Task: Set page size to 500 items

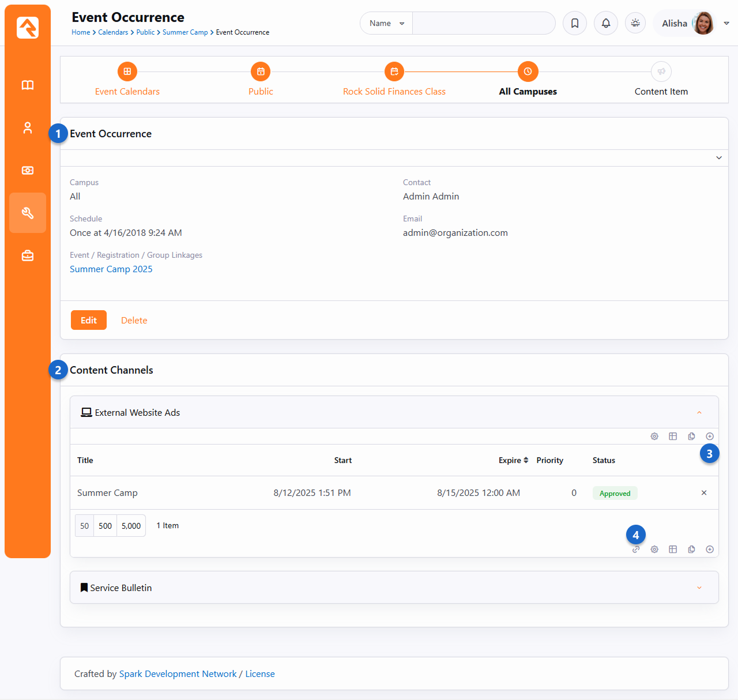Action: tap(105, 526)
